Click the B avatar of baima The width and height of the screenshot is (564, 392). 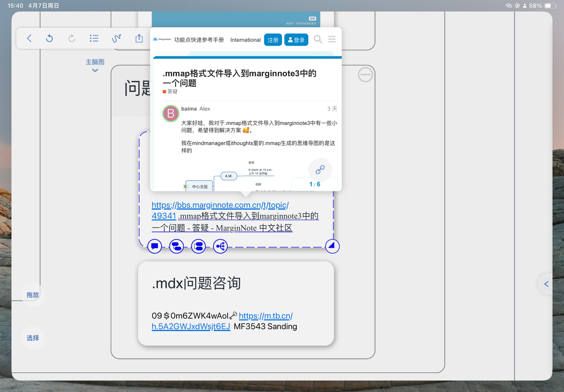click(x=171, y=113)
